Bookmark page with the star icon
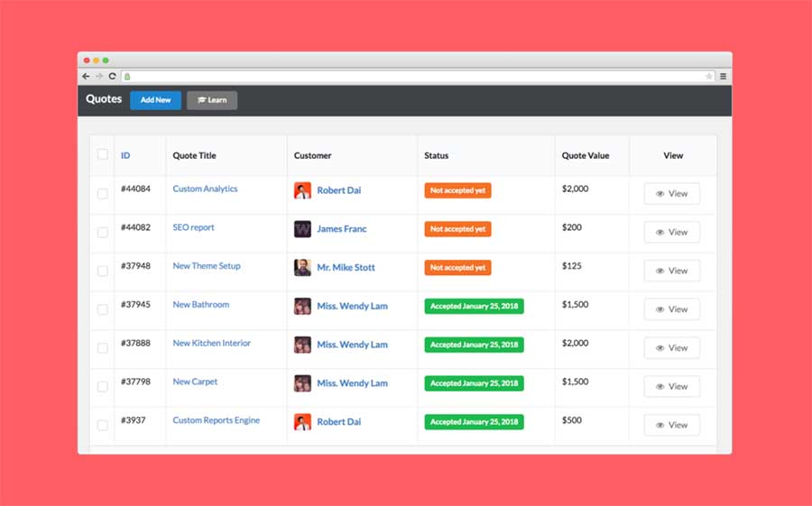This screenshot has height=506, width=812. pyautogui.click(x=708, y=76)
